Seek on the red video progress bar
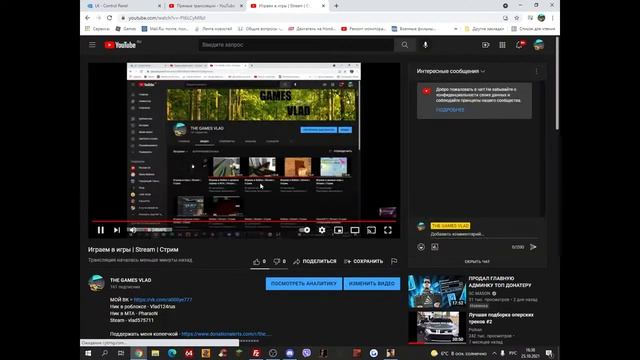Viewport: 640px width, 360px height. tap(244, 221)
